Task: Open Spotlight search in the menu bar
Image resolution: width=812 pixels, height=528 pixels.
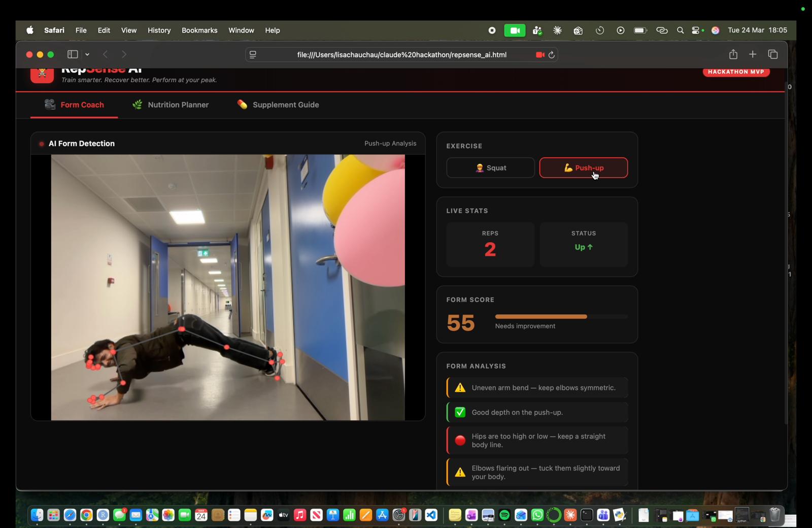Action: 680,30
